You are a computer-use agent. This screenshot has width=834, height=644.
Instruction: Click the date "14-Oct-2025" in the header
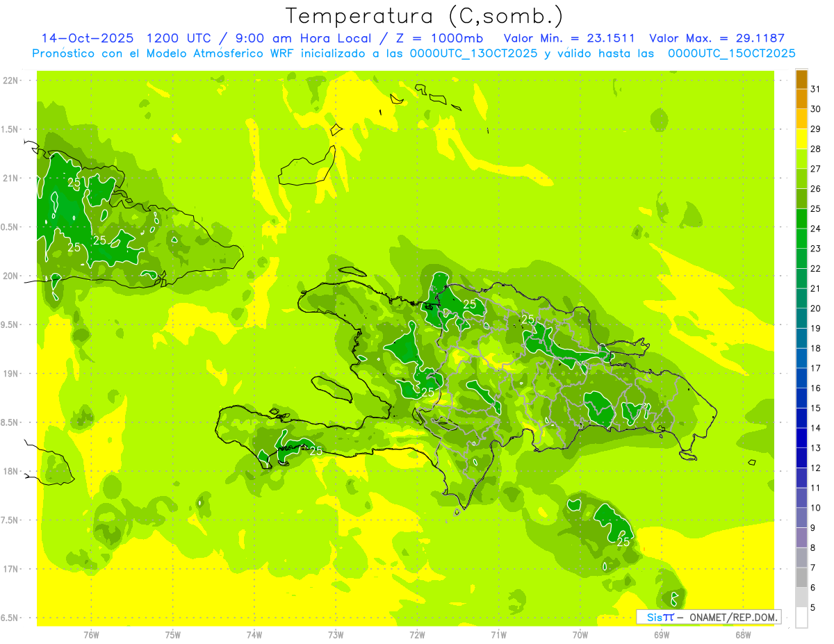[x=88, y=38]
